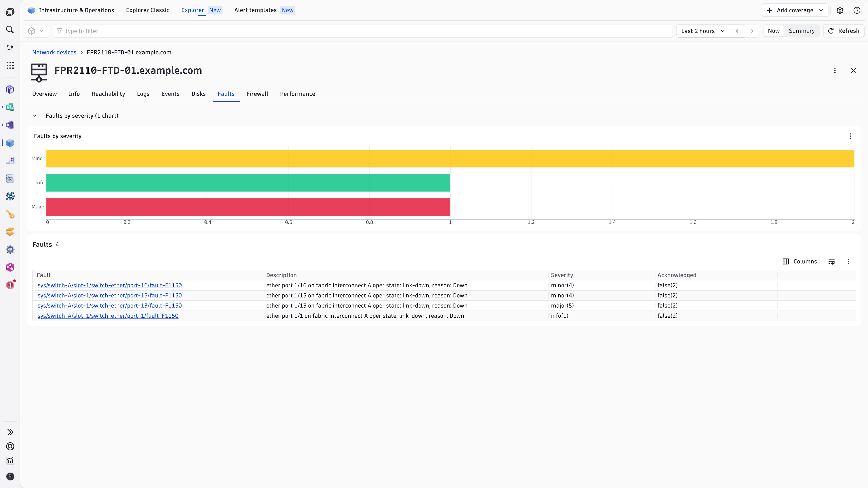This screenshot has width=868, height=488.
Task: Open the port-13 fault-F1150 link
Action: point(109,306)
